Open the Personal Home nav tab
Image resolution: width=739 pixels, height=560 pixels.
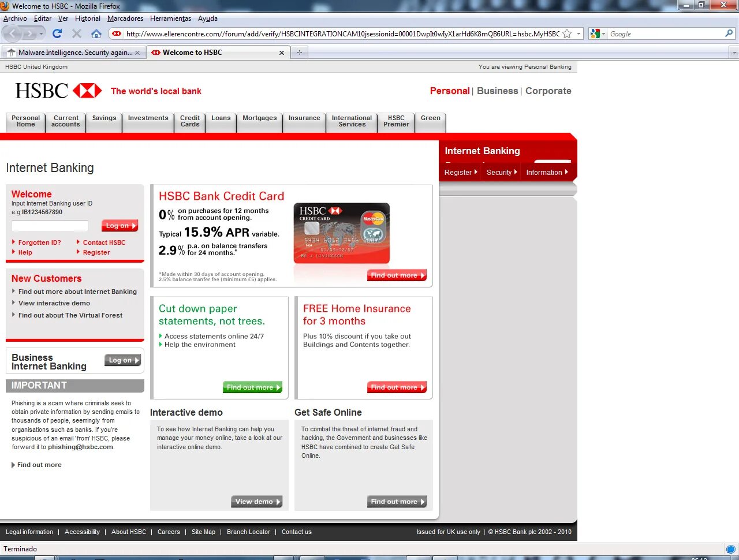pyautogui.click(x=26, y=121)
